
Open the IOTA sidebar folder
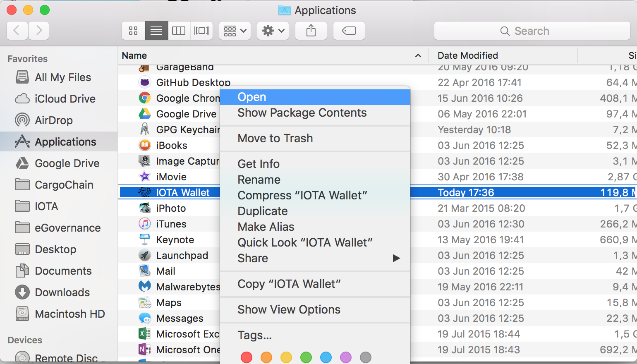[59, 206]
